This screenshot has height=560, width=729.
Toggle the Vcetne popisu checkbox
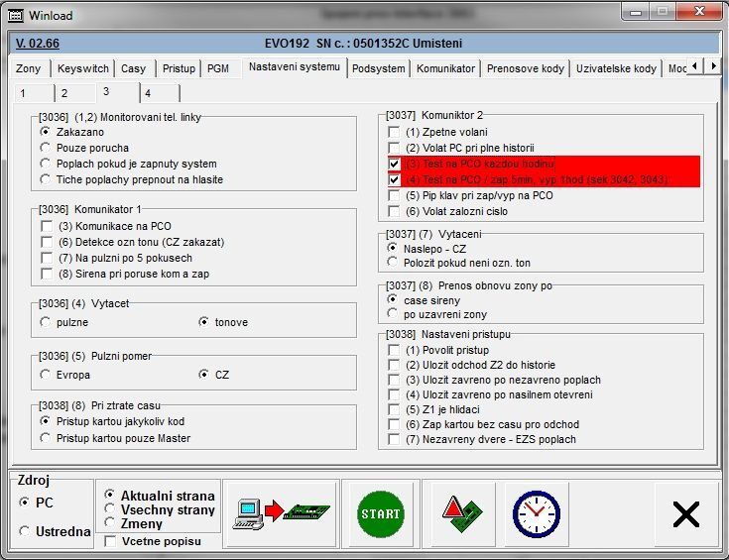(110, 541)
